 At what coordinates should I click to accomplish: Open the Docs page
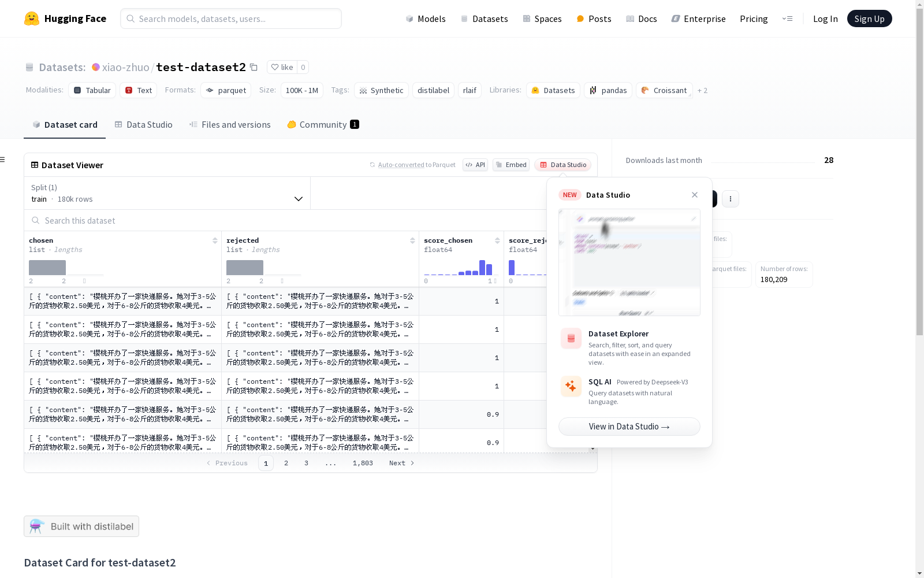pyautogui.click(x=642, y=18)
